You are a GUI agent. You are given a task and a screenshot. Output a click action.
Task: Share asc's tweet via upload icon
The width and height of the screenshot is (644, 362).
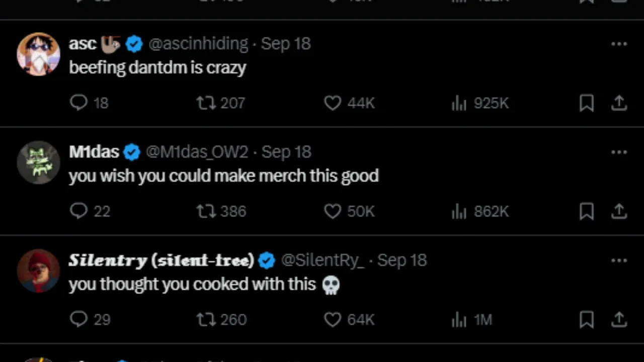[x=619, y=103]
